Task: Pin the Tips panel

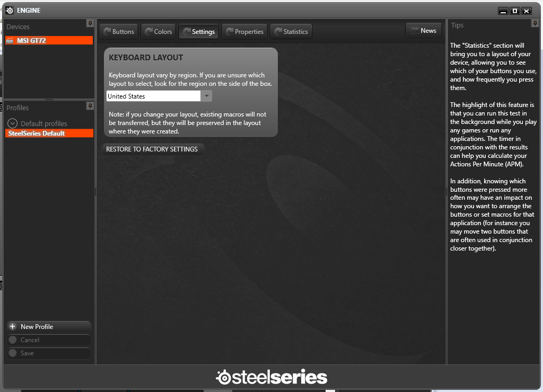Action: click(535, 23)
